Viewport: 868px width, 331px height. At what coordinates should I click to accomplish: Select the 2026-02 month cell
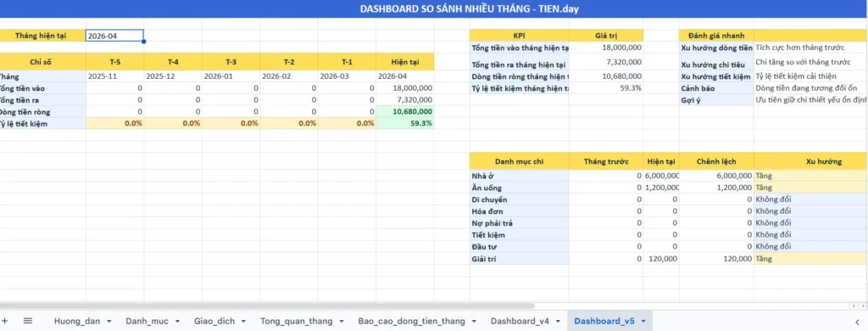[289, 76]
